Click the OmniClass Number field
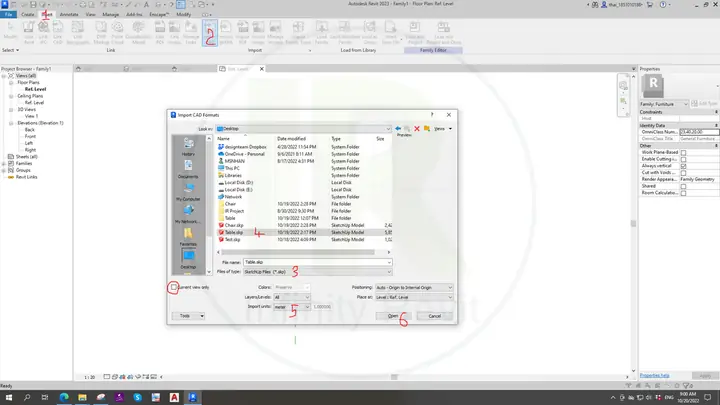 point(699,132)
